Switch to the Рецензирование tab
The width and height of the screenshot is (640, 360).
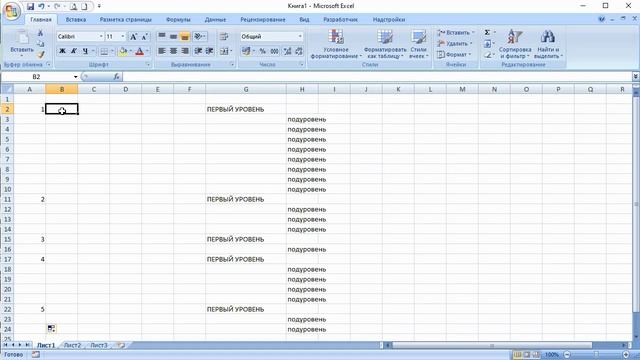[262, 20]
